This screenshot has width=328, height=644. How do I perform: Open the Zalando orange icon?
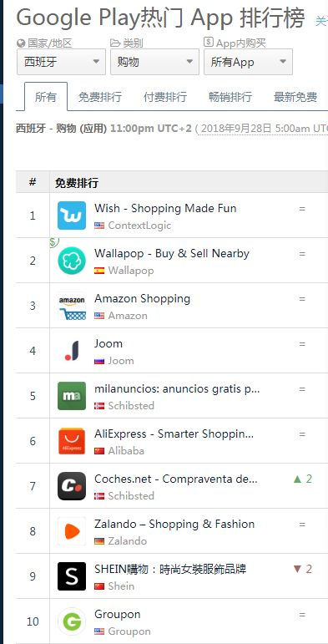point(72,531)
